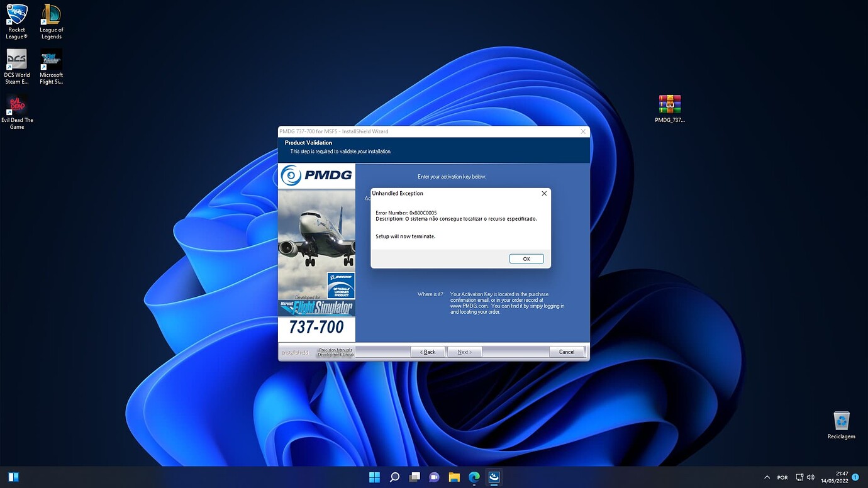The height and width of the screenshot is (488, 868).
Task: Open Task View in the taskbar
Action: pos(415,477)
